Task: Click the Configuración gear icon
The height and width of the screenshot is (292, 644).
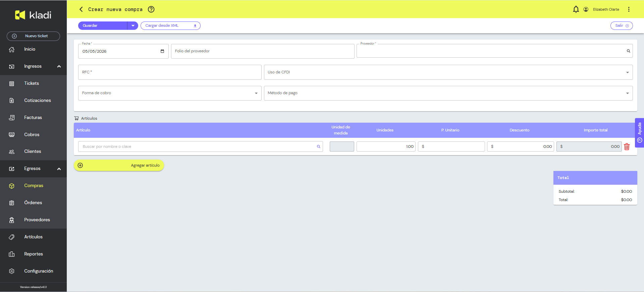Action: [x=12, y=271]
